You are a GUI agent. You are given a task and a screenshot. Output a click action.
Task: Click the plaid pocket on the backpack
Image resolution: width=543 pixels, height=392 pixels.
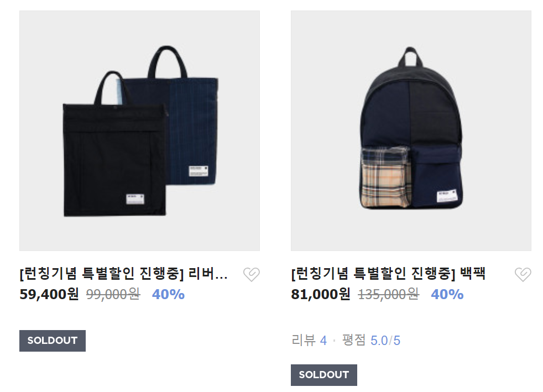pos(385,177)
